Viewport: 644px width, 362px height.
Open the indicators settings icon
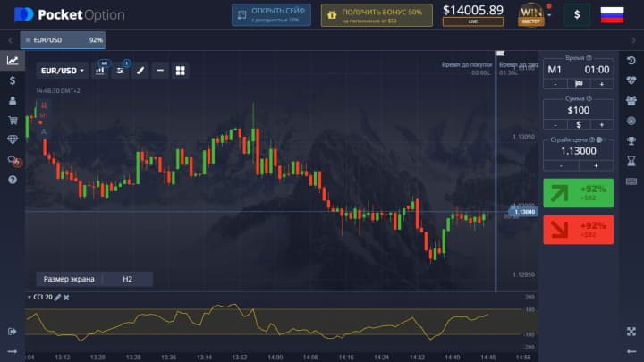(x=121, y=71)
